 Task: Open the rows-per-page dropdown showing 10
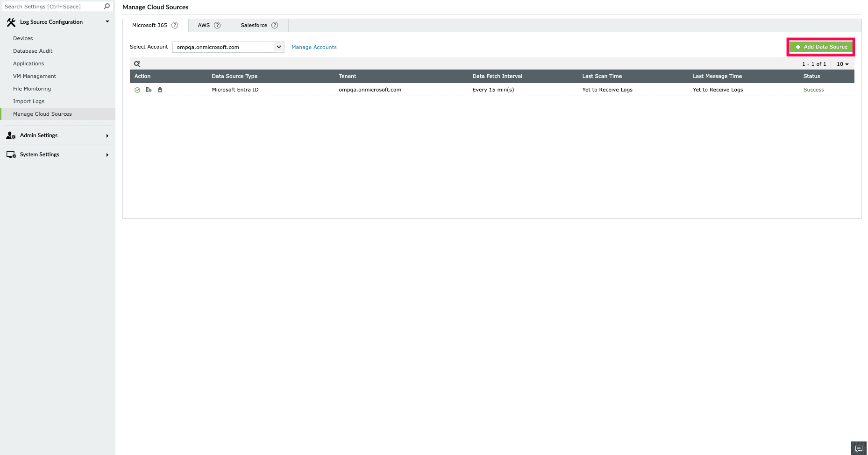click(842, 64)
